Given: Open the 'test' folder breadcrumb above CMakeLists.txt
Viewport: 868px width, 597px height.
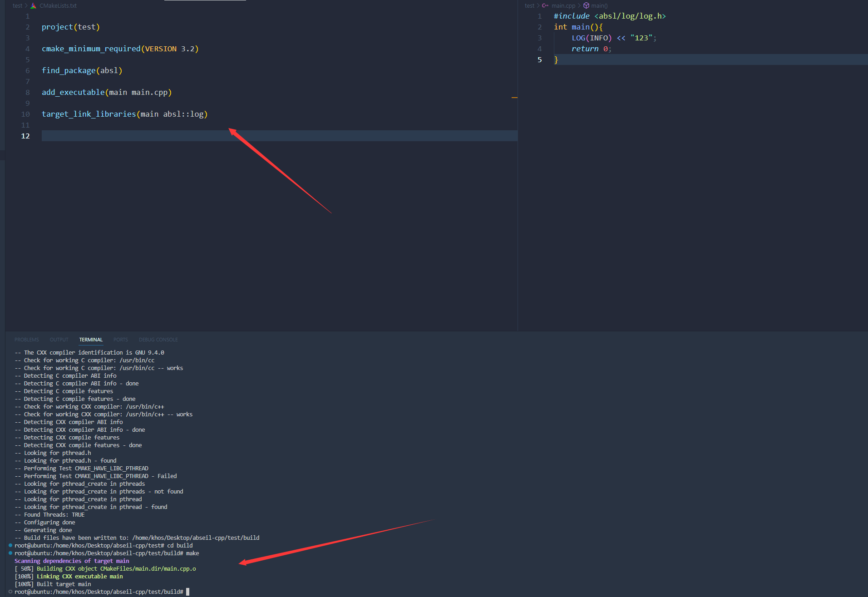Looking at the screenshot, I should click(x=17, y=6).
